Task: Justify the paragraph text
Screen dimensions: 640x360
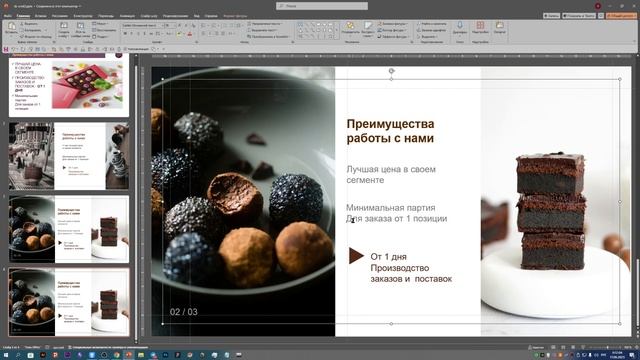Action: pyautogui.click(x=223, y=33)
